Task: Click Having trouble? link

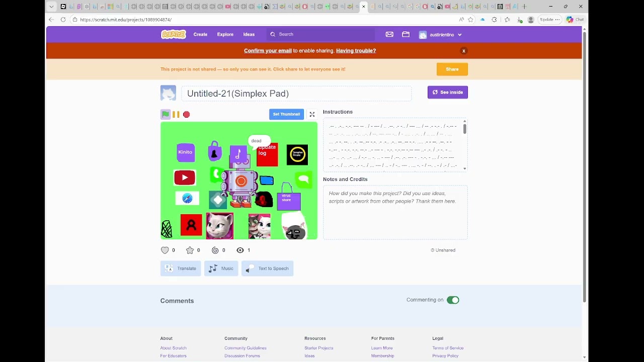Action: point(356,51)
